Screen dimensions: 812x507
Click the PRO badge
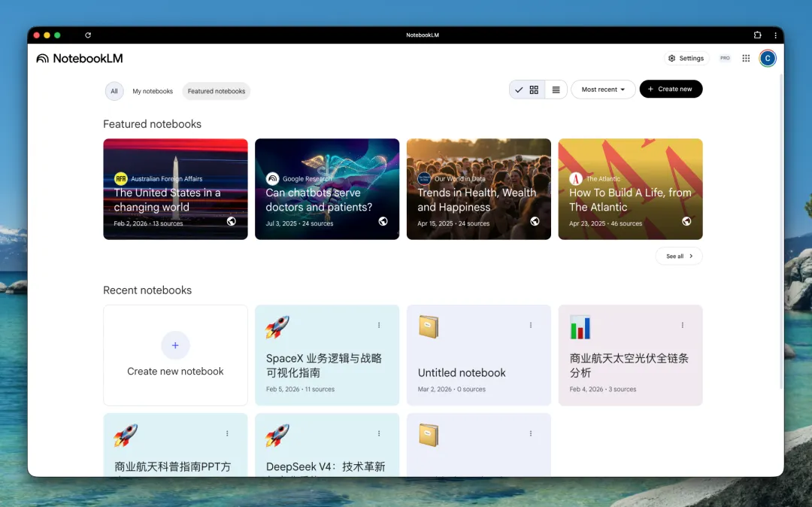[725, 59]
